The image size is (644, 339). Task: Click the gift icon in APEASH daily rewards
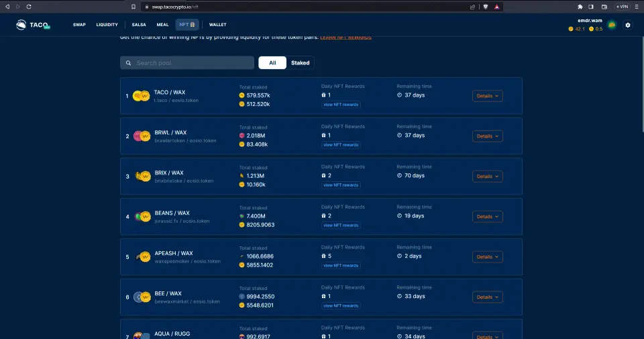click(323, 256)
